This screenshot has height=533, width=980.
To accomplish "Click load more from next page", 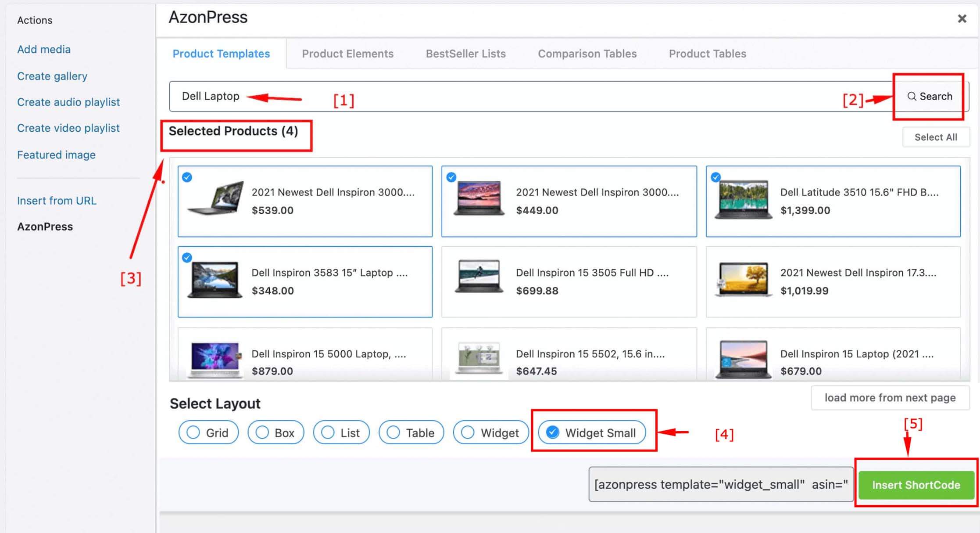I will pyautogui.click(x=890, y=398).
